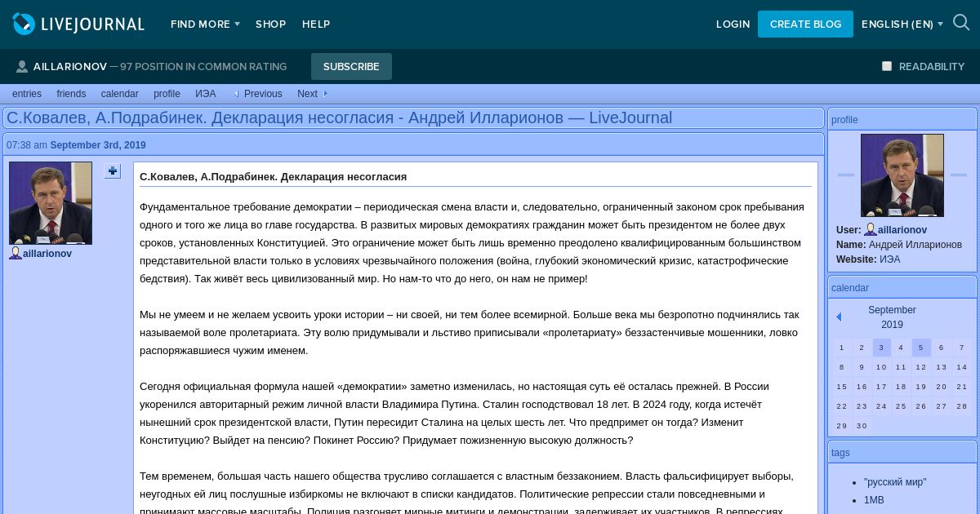
Task: Open the search magnifier icon
Action: [x=961, y=23]
